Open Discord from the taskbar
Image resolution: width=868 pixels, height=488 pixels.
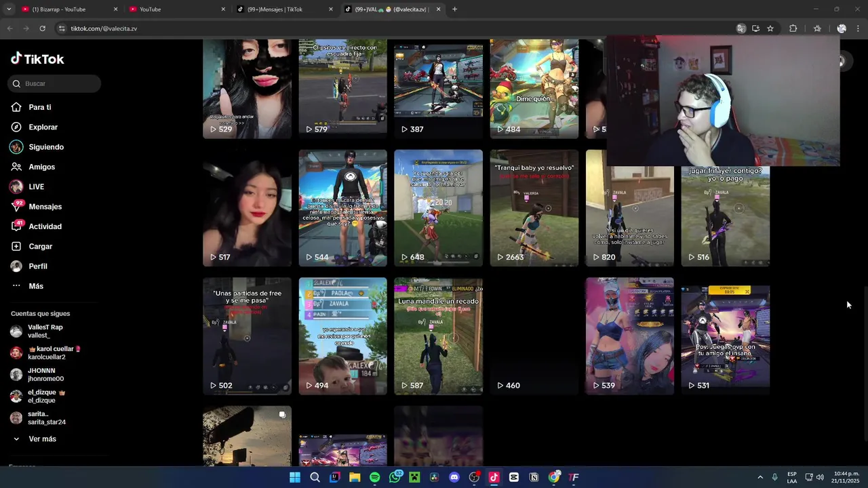(x=454, y=477)
